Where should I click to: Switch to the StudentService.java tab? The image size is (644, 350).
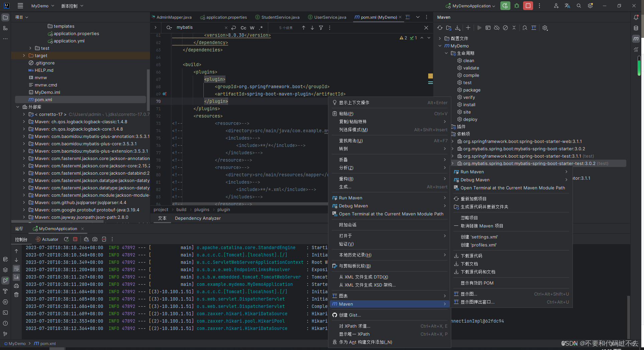[x=280, y=17]
